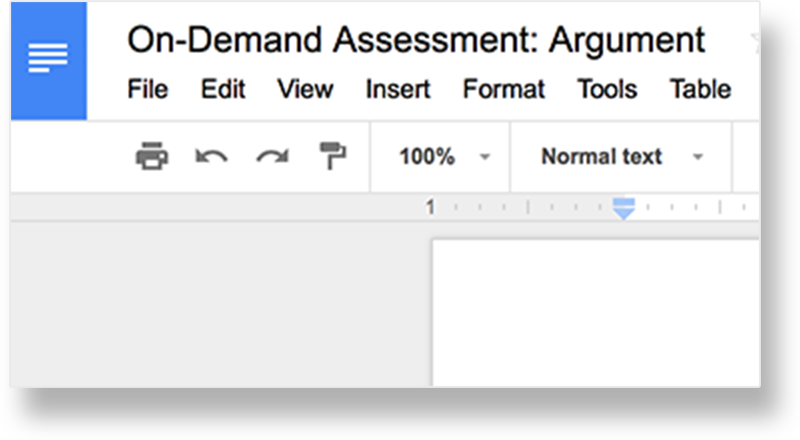Open the Insert menu
This screenshot has height=440, width=800.
coord(398,89)
